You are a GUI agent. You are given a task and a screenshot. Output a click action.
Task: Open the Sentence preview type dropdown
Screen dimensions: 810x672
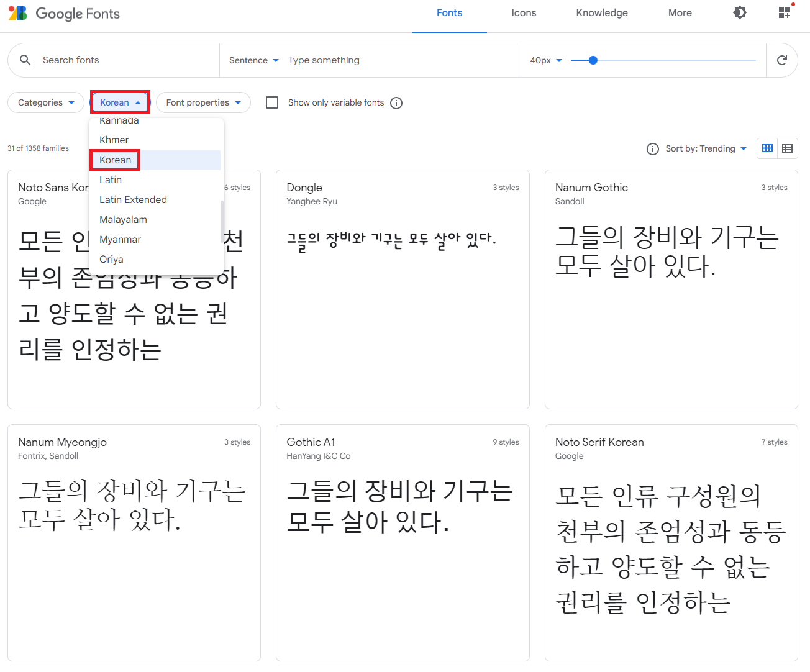coord(253,60)
